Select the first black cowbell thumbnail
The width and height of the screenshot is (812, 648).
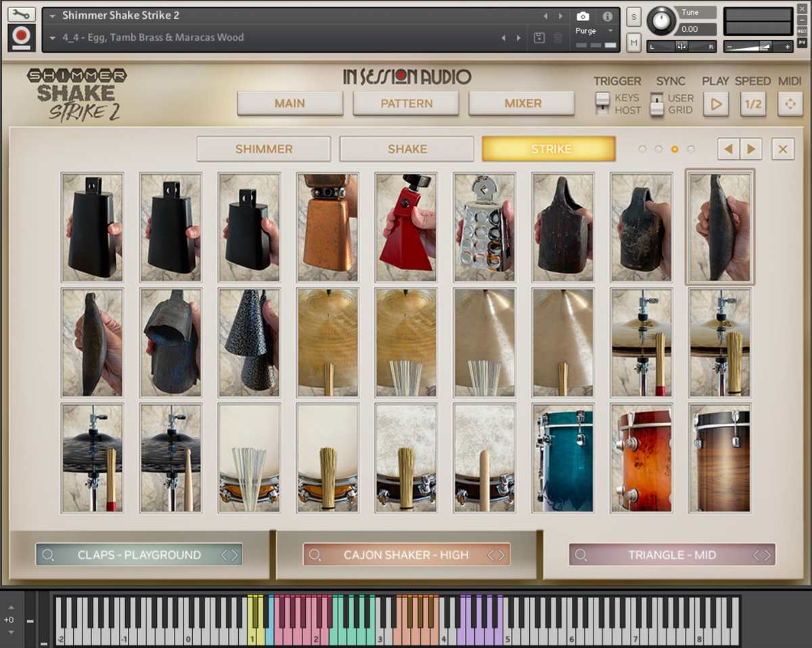[x=92, y=227]
